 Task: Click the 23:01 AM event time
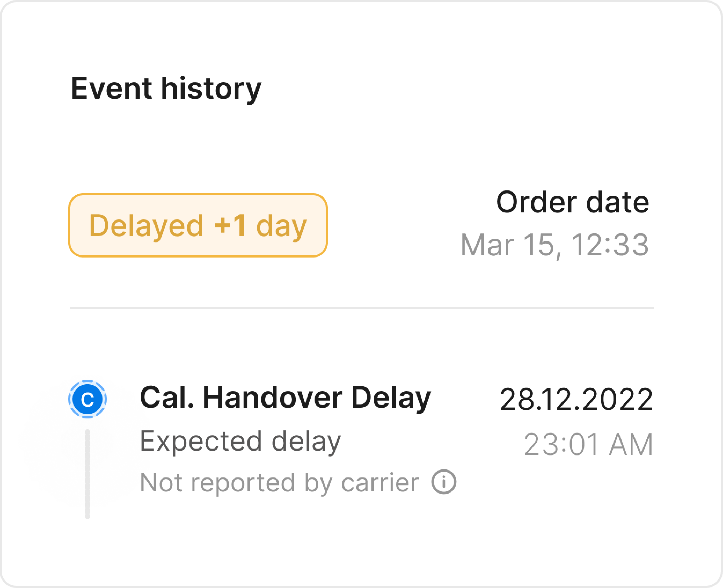pyautogui.click(x=588, y=444)
